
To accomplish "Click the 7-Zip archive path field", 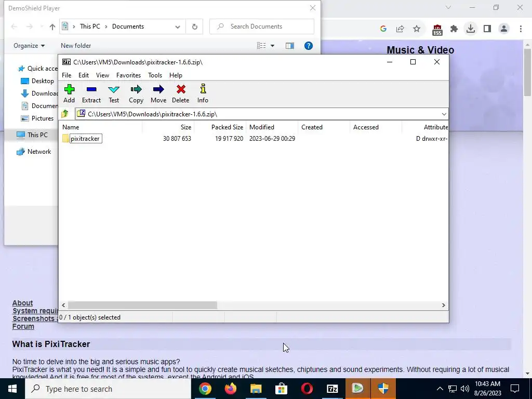I will [258, 114].
